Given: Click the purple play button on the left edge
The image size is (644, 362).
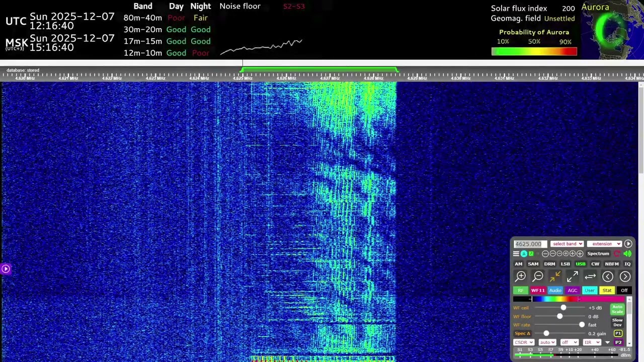Looking at the screenshot, I should (x=6, y=268).
